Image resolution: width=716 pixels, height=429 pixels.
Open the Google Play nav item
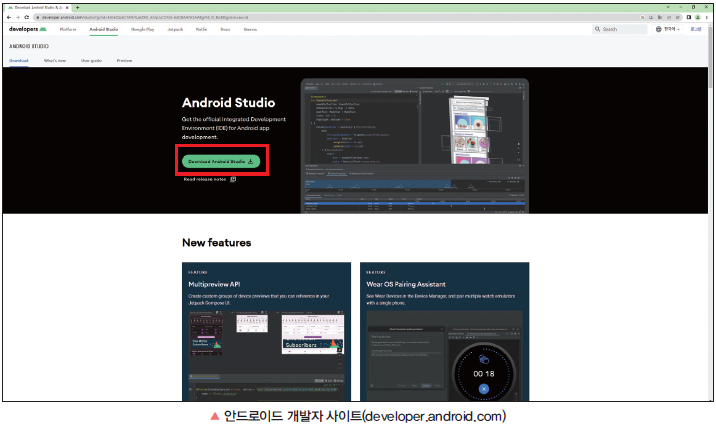coord(142,29)
